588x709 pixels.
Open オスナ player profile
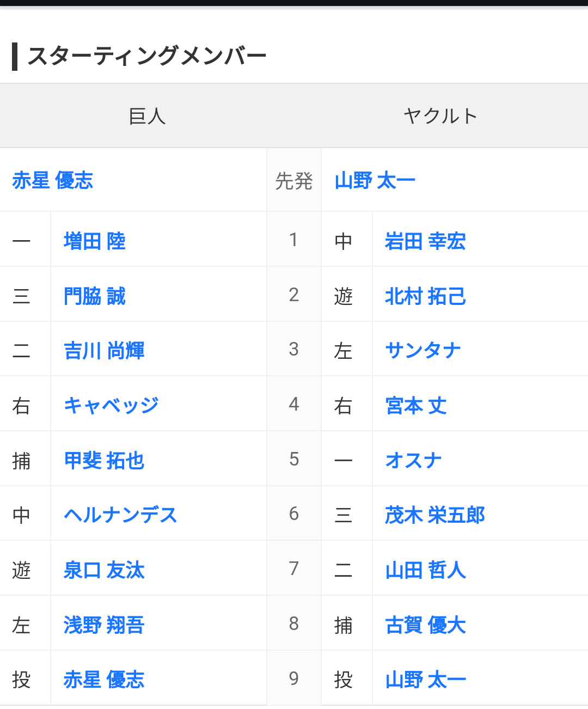(413, 461)
